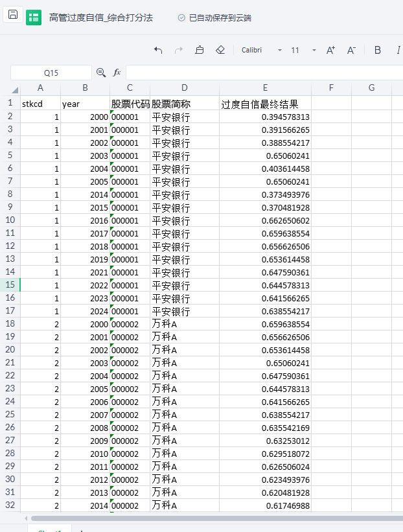Click cell with value 0.370481928
This screenshot has width=403, height=532.
[x=265, y=207]
